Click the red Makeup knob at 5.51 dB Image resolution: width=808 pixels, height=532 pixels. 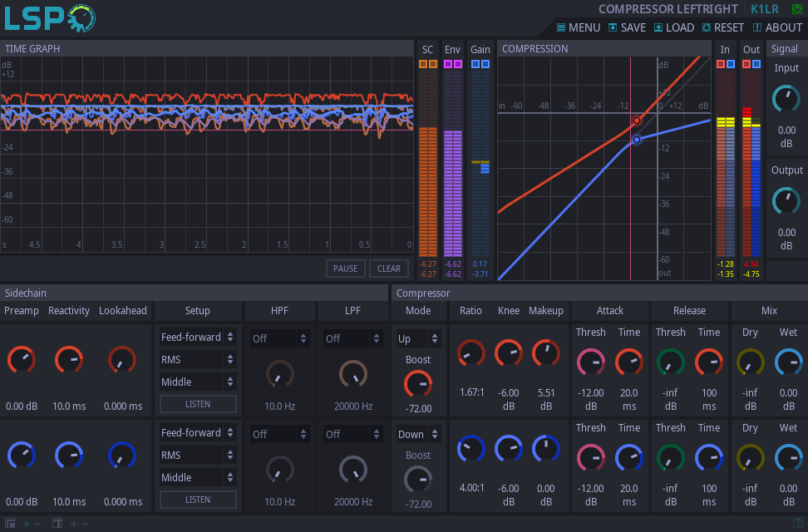point(545,353)
